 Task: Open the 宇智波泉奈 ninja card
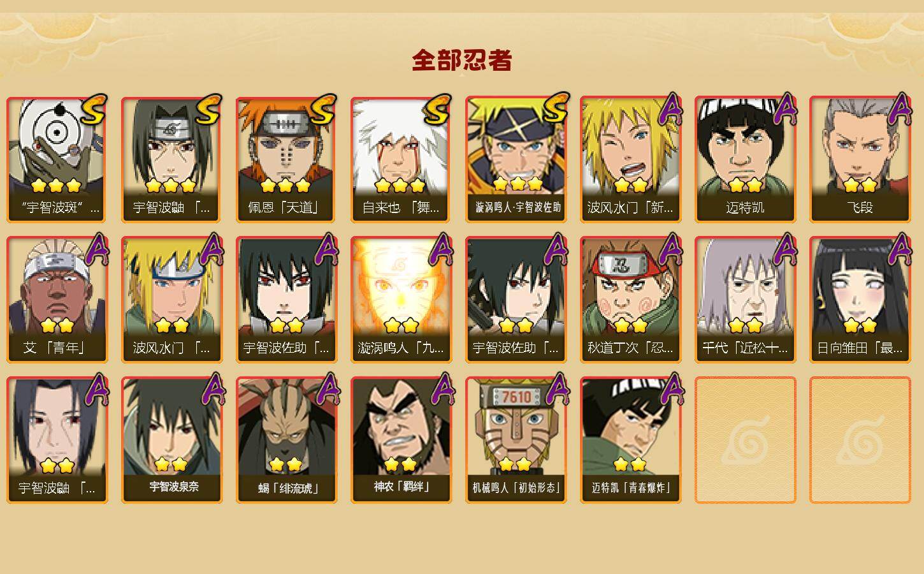(x=171, y=440)
